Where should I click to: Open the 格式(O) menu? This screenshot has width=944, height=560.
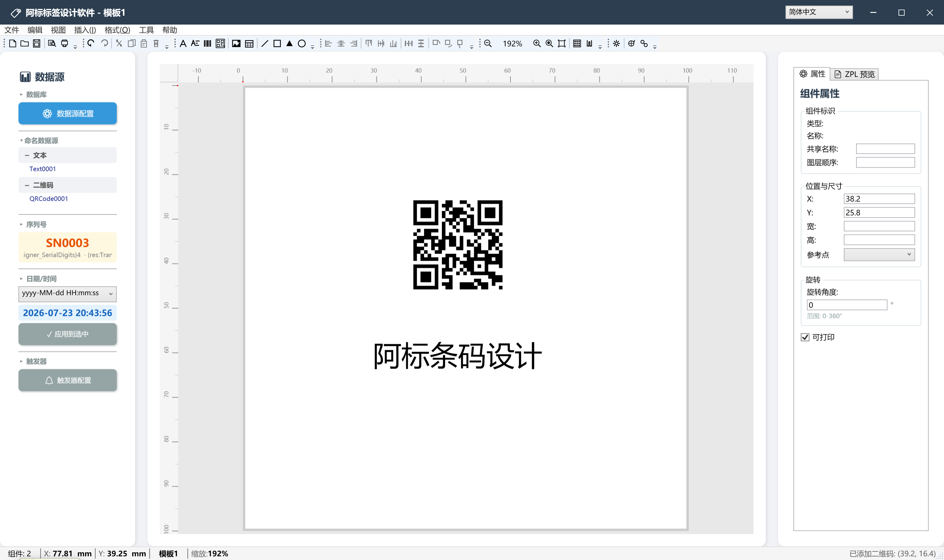point(117,30)
